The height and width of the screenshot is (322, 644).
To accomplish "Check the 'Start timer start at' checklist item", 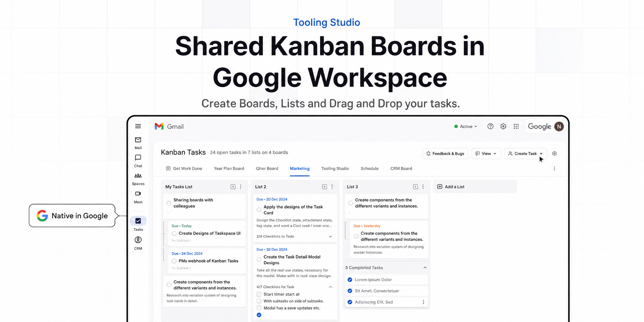I will [259, 294].
